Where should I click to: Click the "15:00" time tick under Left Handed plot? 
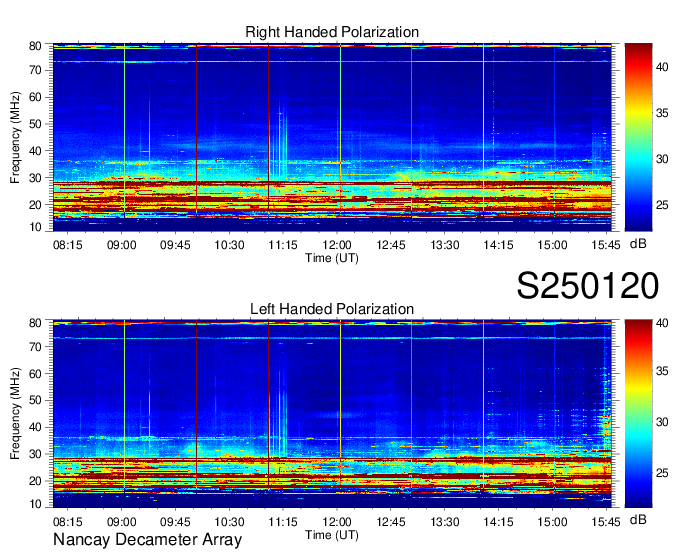point(552,522)
